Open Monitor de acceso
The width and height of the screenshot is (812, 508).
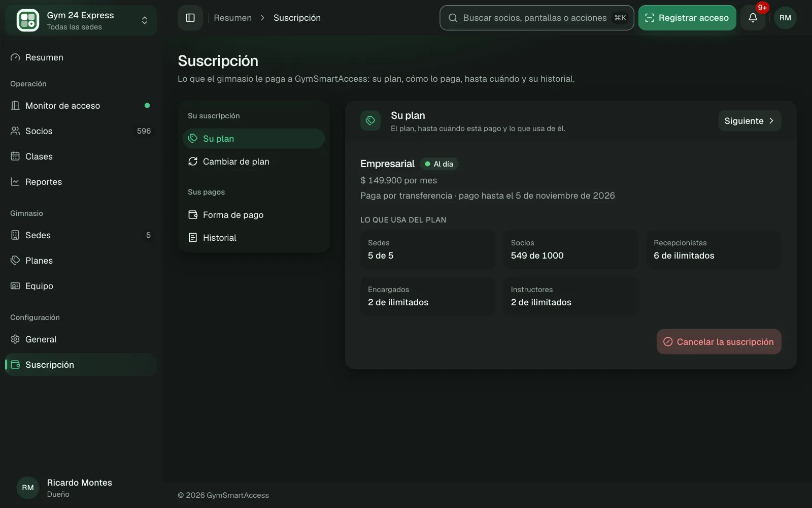click(81, 106)
